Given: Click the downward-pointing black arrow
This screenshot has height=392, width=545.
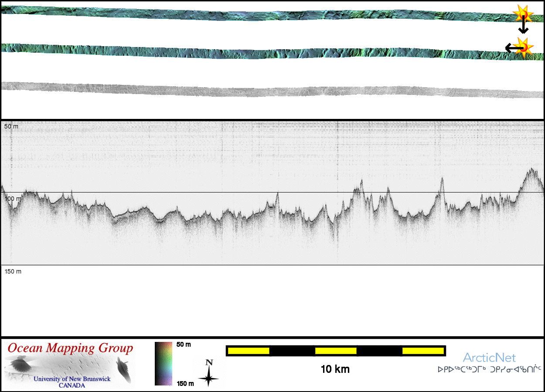Looking at the screenshot, I should 523,27.
